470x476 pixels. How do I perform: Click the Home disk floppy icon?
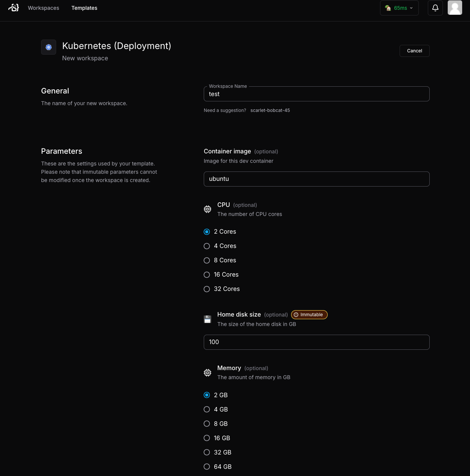point(208,319)
